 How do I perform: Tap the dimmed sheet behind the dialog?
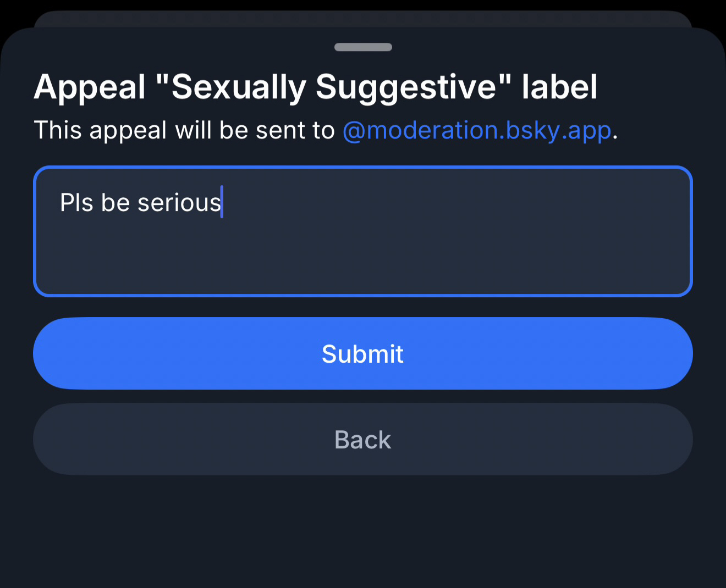click(363, 18)
